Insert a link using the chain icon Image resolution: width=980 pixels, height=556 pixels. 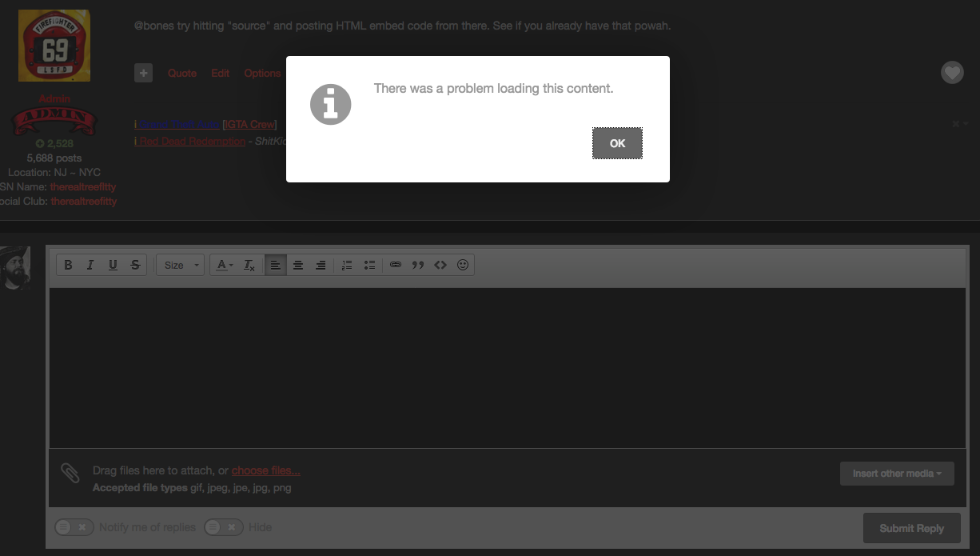396,265
